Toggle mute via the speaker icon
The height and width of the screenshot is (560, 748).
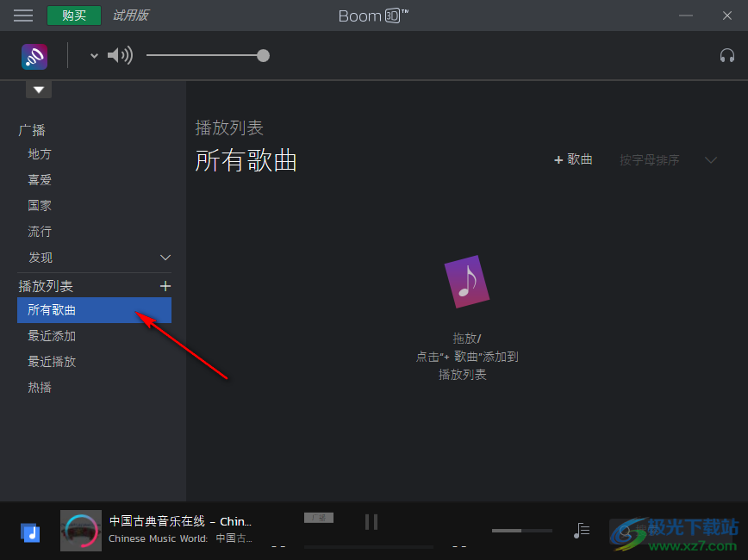coord(120,55)
